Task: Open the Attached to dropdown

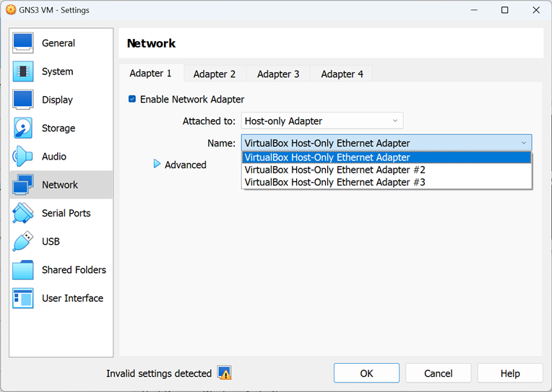Action: point(322,121)
